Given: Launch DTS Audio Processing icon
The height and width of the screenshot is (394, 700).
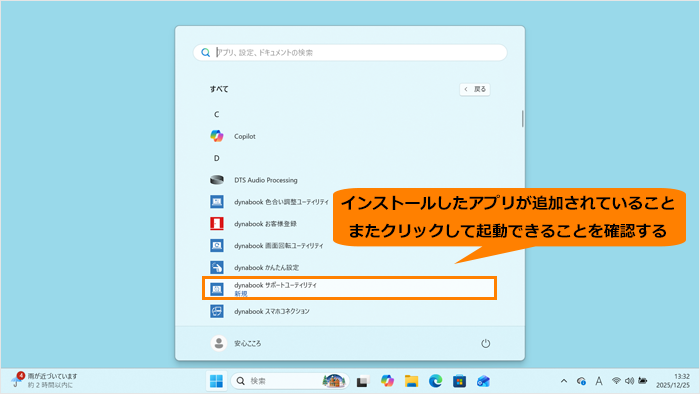Looking at the screenshot, I should point(217,180).
